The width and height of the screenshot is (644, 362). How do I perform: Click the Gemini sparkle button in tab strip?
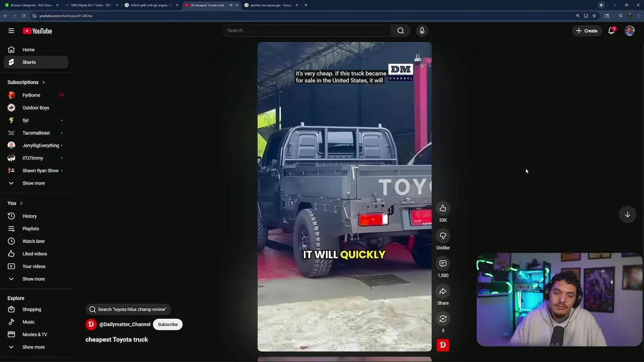point(601,5)
